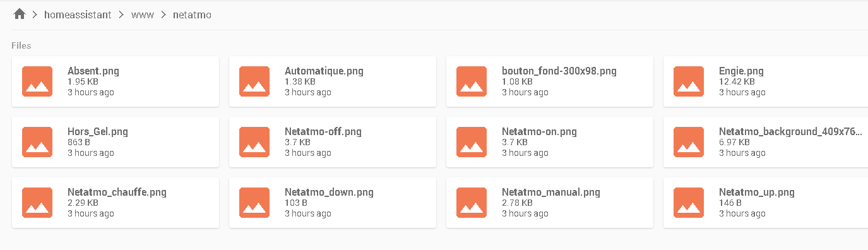The width and height of the screenshot is (868, 250).
Task: Click the image icon for Netatmo-on.png
Action: [x=472, y=142]
